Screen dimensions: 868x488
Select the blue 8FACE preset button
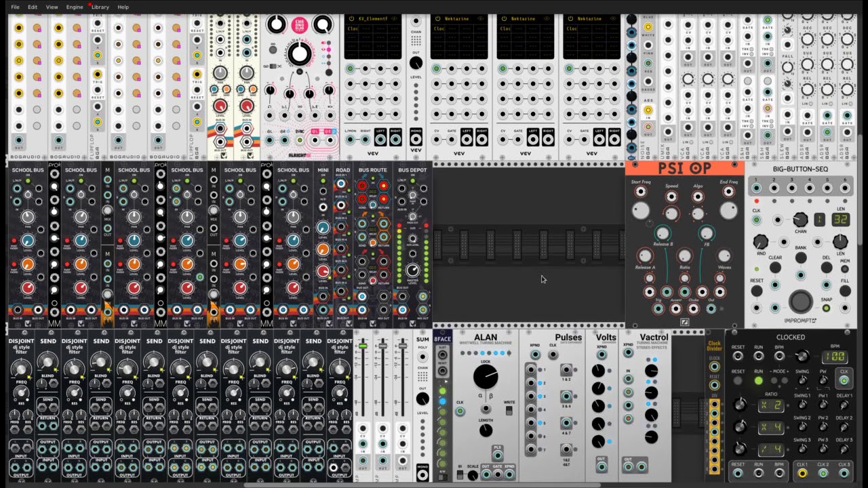(x=442, y=401)
